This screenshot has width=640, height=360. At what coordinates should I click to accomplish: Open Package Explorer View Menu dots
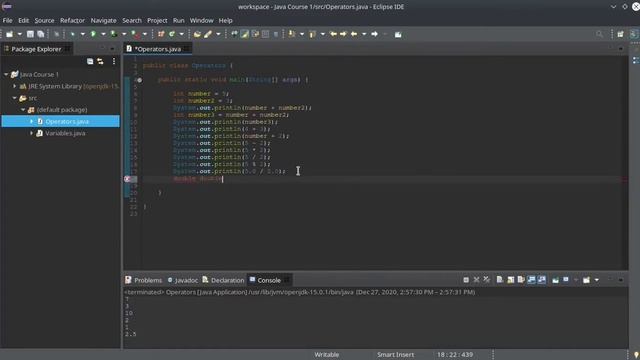[114, 61]
